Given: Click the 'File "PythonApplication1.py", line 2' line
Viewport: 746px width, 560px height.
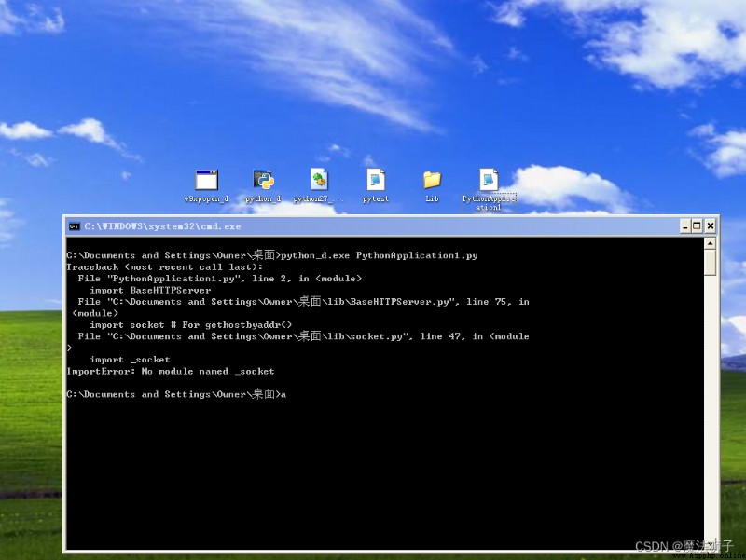Looking at the screenshot, I should click(220, 279).
